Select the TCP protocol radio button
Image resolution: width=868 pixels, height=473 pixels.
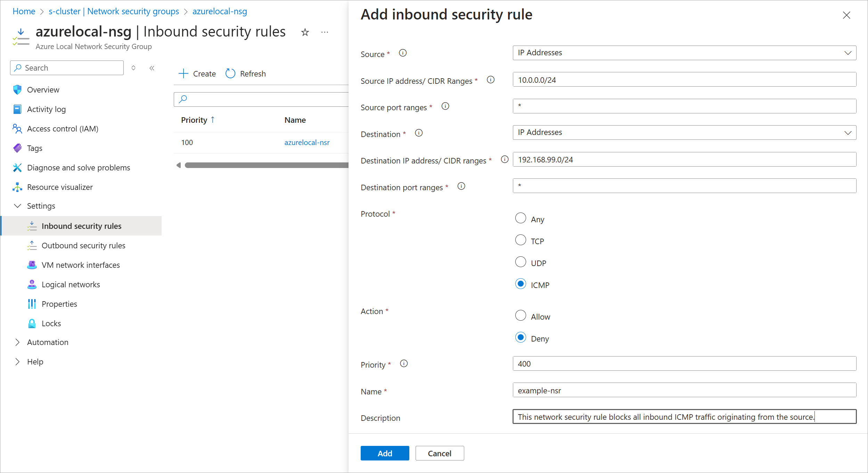click(x=520, y=240)
